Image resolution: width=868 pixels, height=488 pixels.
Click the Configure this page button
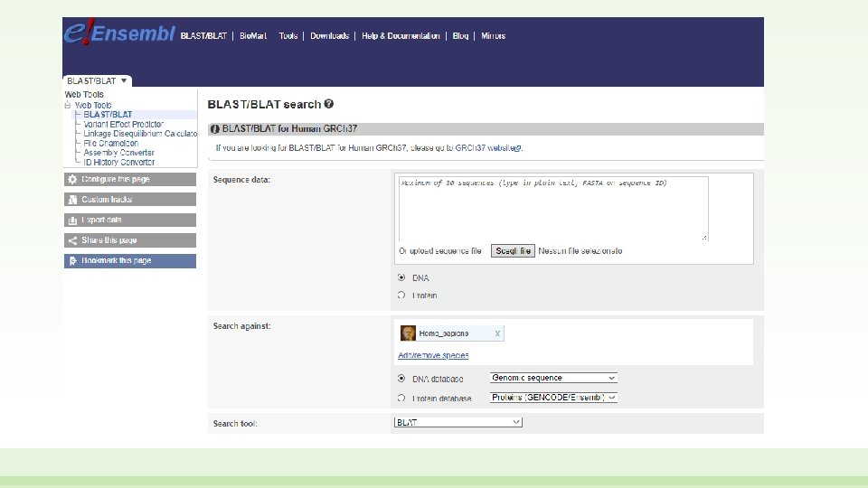[130, 179]
